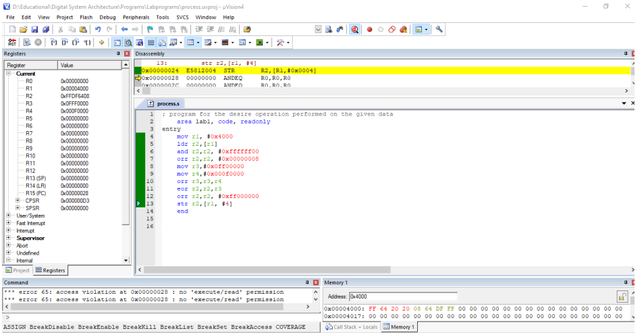
Task: Step over current line icon
Action: 65,43
